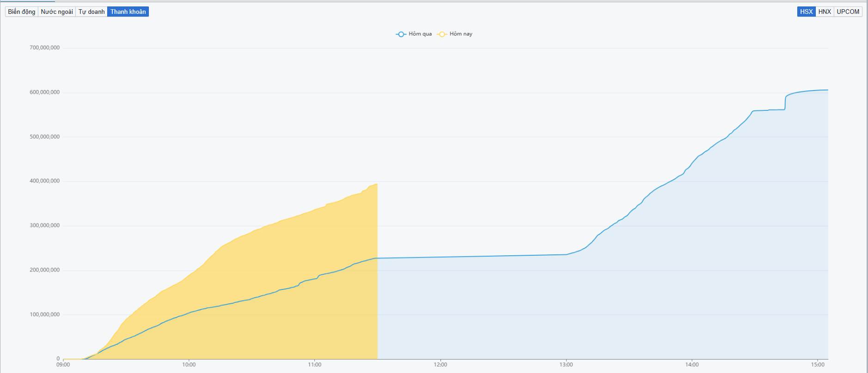Switch to the Biến động tab

click(x=22, y=12)
